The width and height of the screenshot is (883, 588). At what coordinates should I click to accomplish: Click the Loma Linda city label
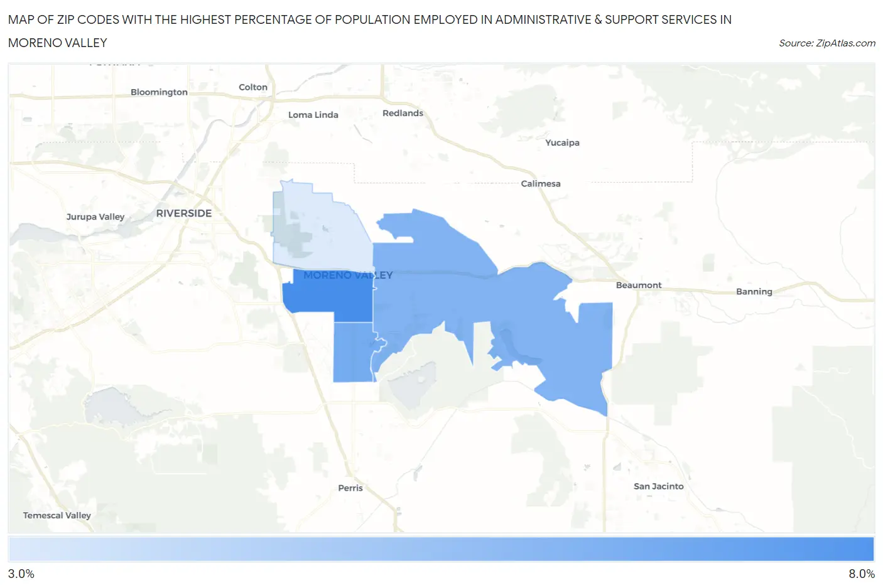click(x=313, y=115)
